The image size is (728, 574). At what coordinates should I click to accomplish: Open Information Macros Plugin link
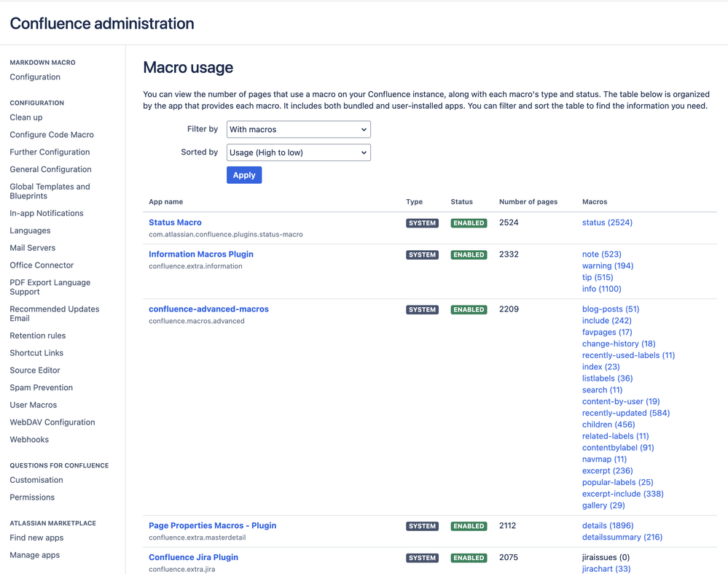201,255
